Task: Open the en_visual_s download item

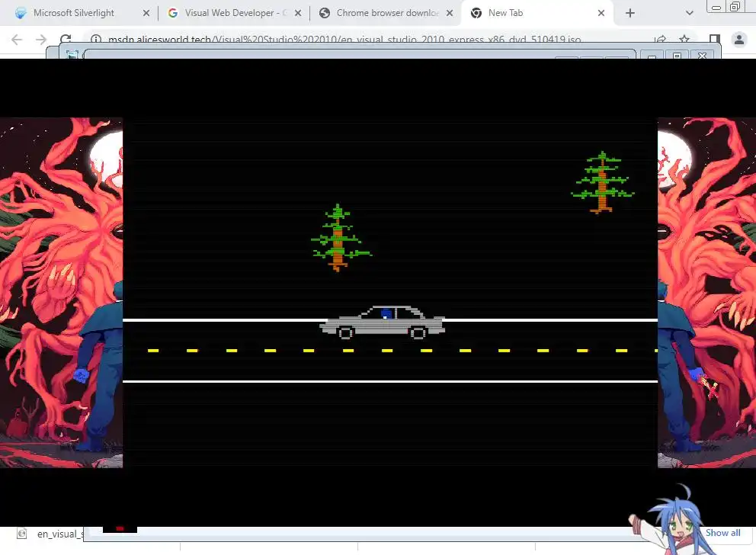Action: (x=50, y=534)
